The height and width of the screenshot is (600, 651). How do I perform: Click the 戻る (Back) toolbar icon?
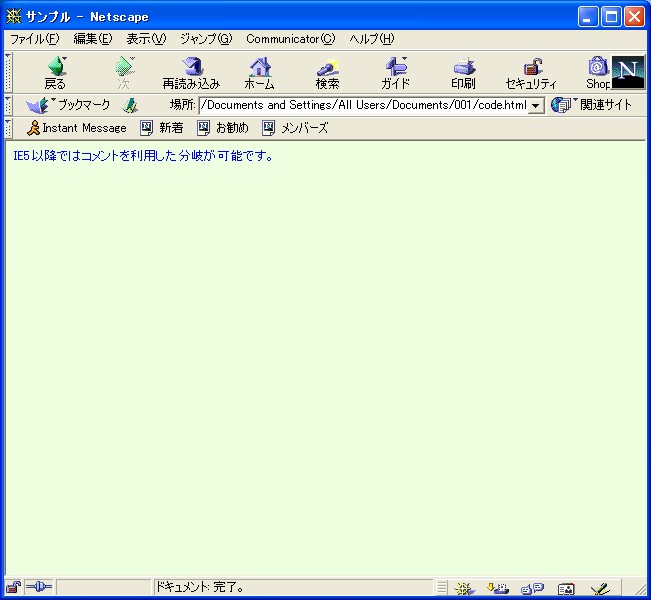[x=55, y=71]
